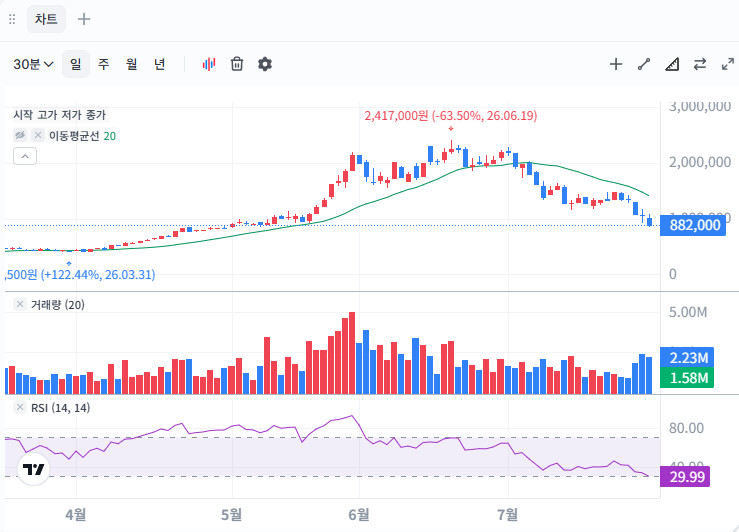
Task: Open the measure ruler triangle tool
Action: [x=672, y=64]
